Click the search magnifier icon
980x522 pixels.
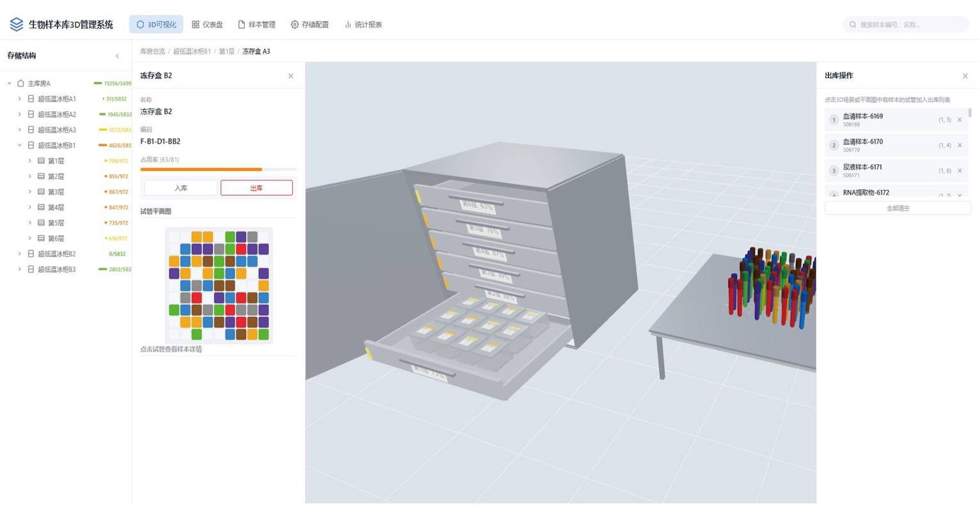point(853,25)
